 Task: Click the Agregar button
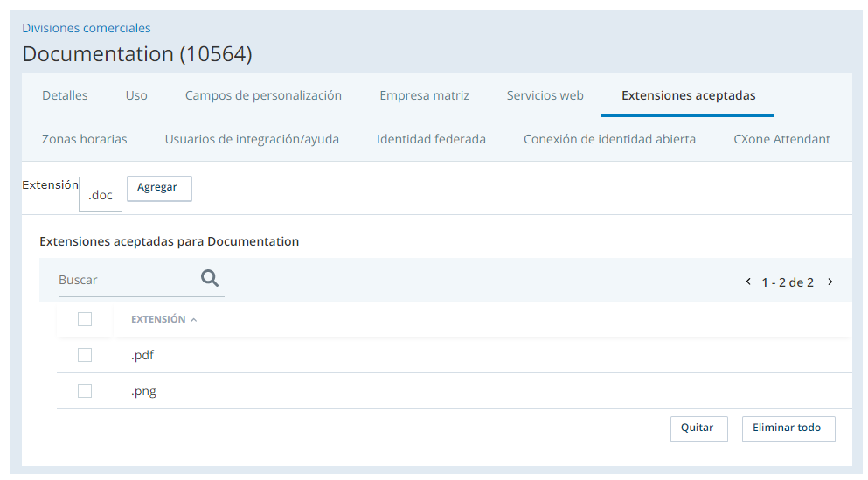point(159,188)
